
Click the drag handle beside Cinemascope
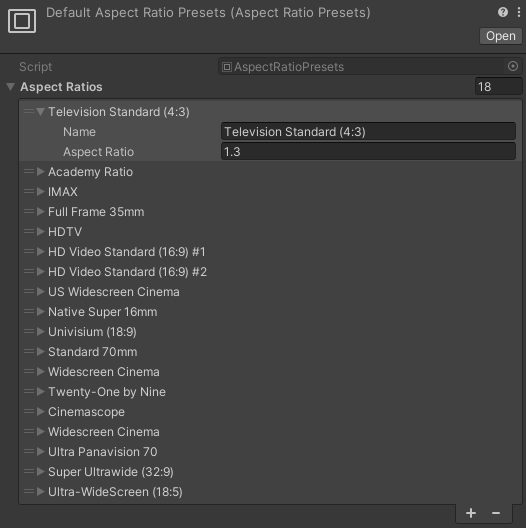tap(29, 411)
